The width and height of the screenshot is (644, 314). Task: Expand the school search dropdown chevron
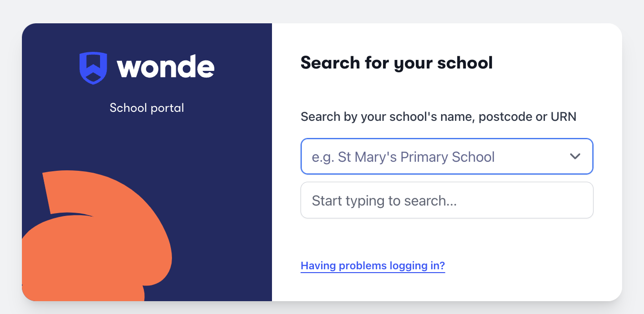point(575,157)
